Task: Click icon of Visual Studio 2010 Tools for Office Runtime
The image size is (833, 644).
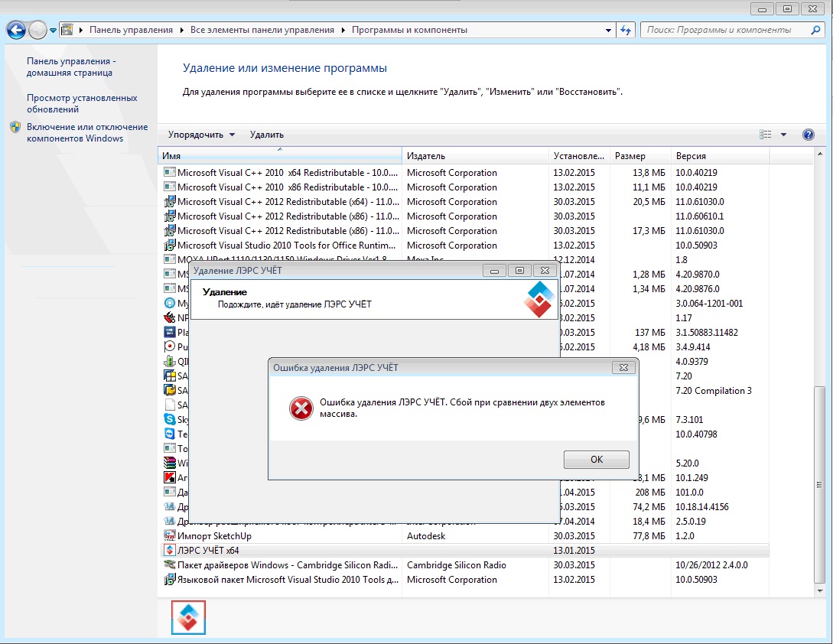Action: coord(170,245)
